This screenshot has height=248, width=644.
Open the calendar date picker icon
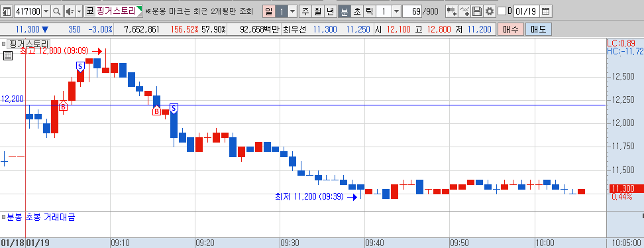point(545,11)
